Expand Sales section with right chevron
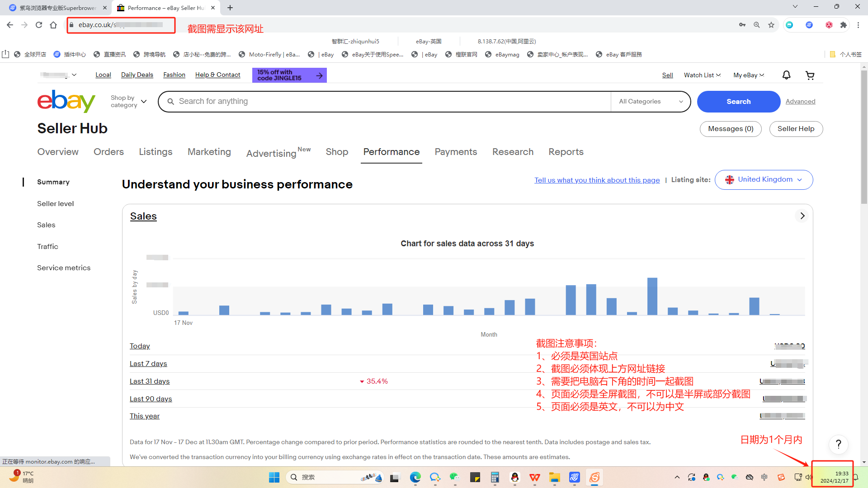 (802, 216)
